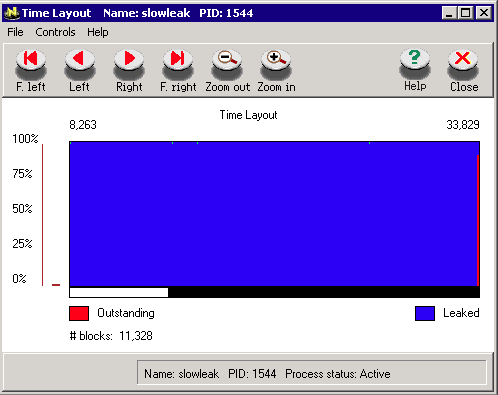Click the end value 33,829
The width and height of the screenshot is (498, 395).
(x=463, y=125)
